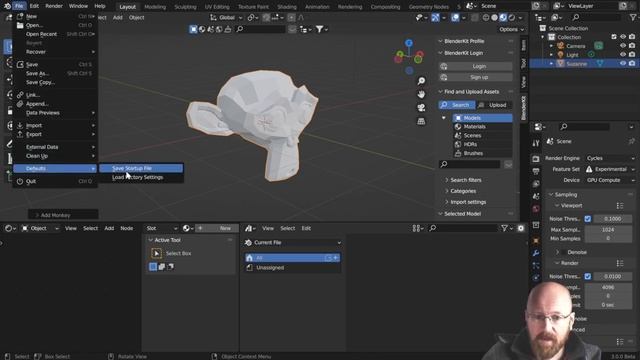Choose HDRs asset type
The width and height of the screenshot is (640, 360).
click(x=482, y=144)
